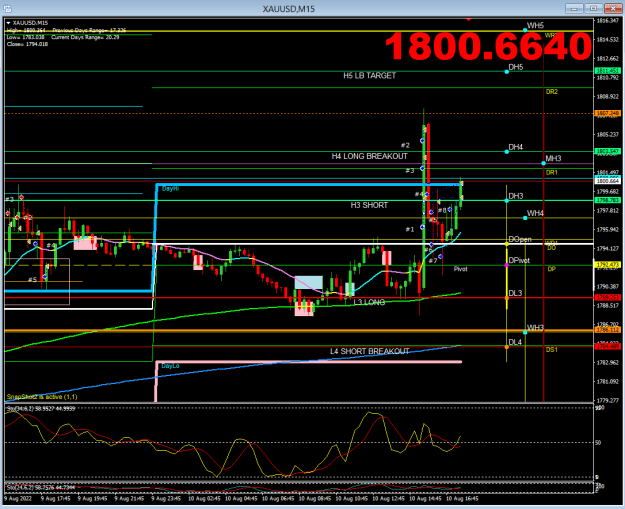This screenshot has height=509, width=625.
Task: Click the DayLo label on the pink line
Action: coord(170,366)
